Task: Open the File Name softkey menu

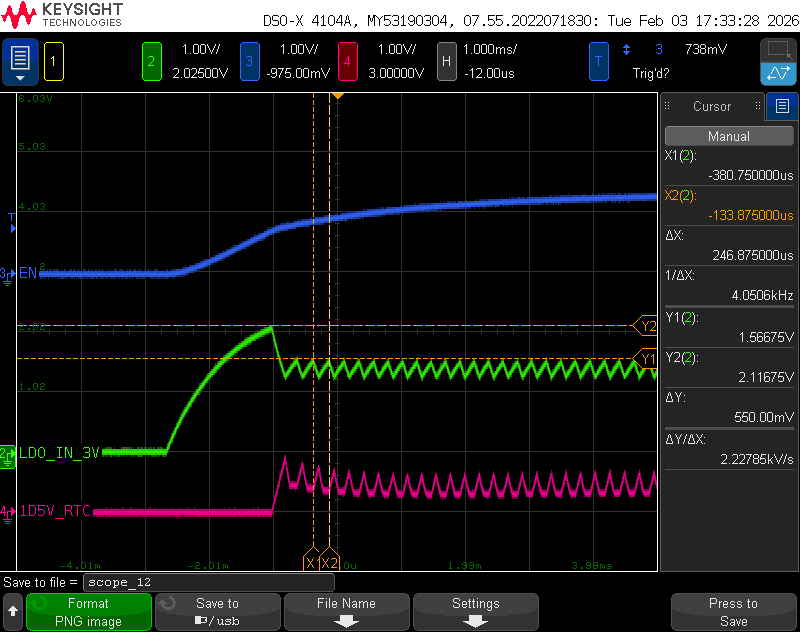Action: pos(346,612)
